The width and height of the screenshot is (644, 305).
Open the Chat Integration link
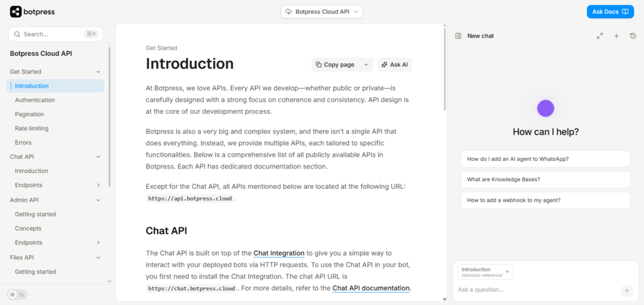tap(279, 253)
